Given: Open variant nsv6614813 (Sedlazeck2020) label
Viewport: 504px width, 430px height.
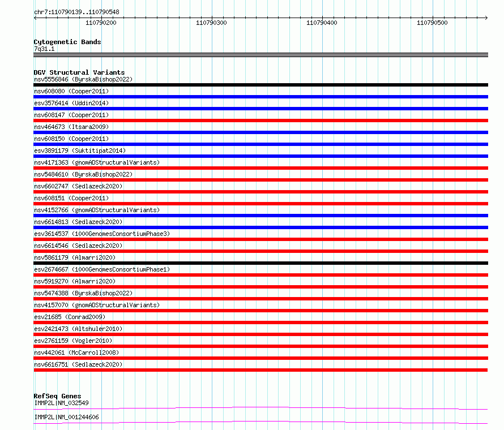Looking at the screenshot, I should pos(78,222).
